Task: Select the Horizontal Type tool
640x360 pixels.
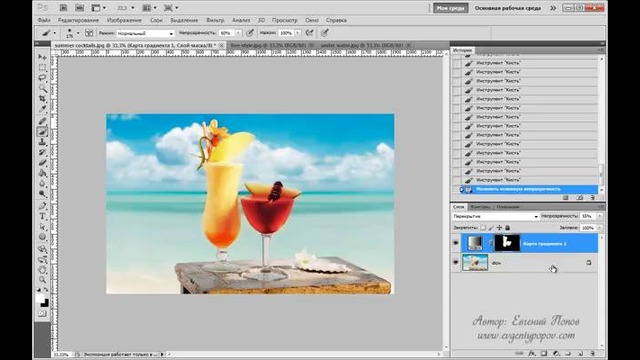Action: click(x=42, y=216)
